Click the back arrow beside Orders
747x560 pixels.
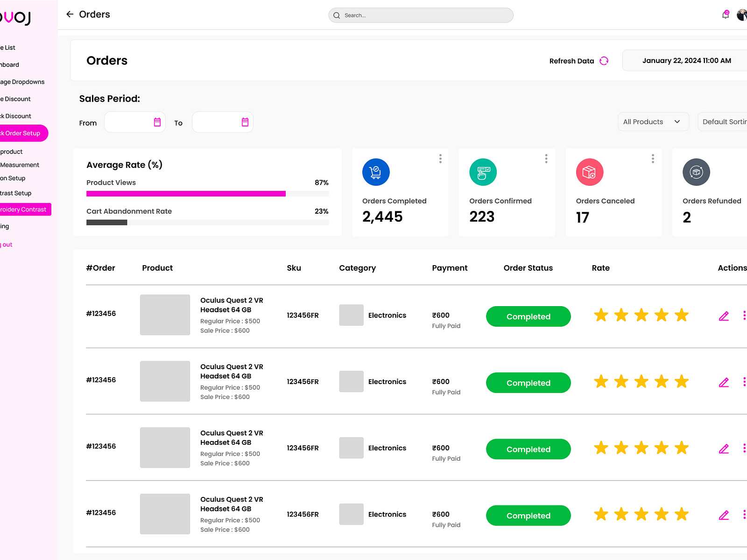point(70,14)
